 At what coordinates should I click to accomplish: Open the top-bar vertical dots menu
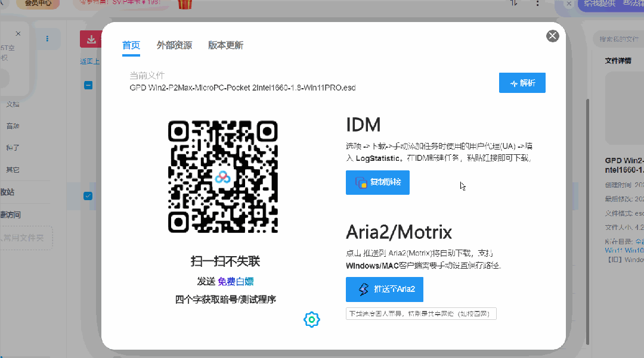click(537, 4)
